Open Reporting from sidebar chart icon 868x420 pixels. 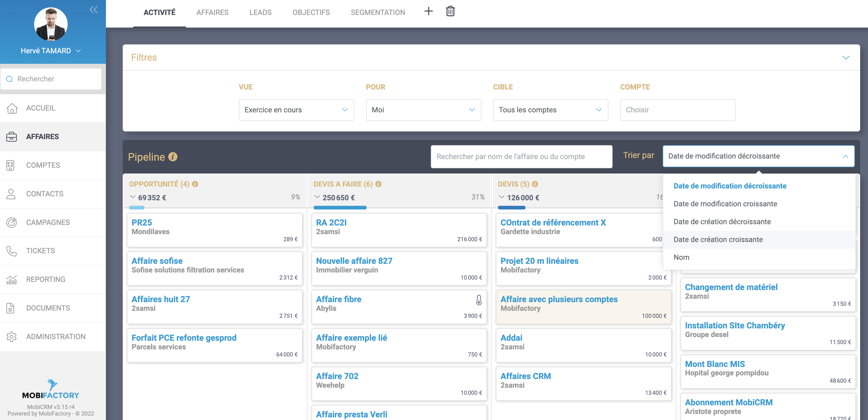(12, 279)
